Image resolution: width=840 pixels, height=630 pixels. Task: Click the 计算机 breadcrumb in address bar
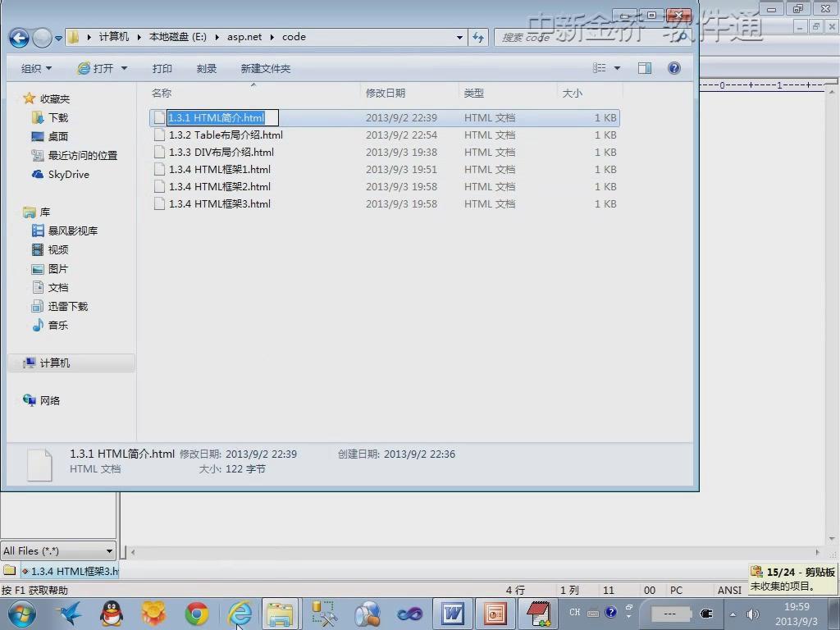click(113, 37)
